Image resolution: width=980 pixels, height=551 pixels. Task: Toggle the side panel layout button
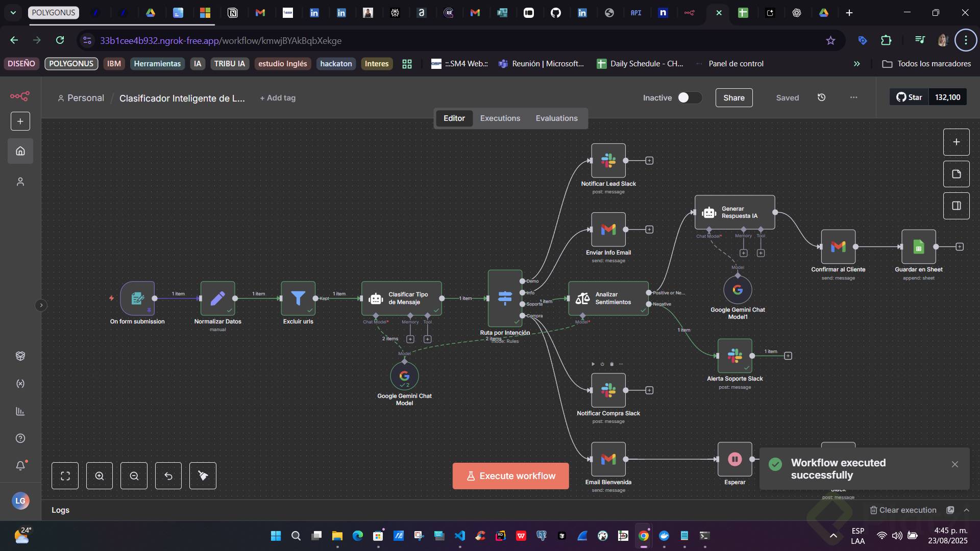(x=957, y=206)
